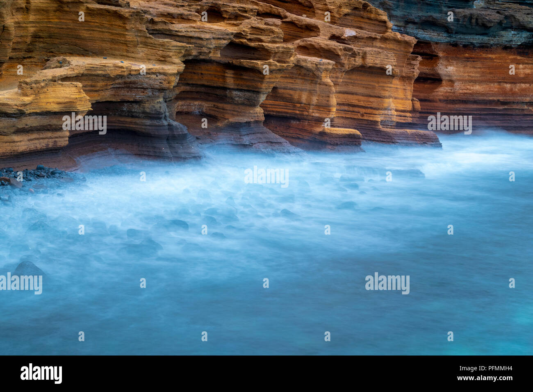Viewport: 533px width, 392px height.
Task: Open the www.alamy.com link
Action: coord(485,378)
